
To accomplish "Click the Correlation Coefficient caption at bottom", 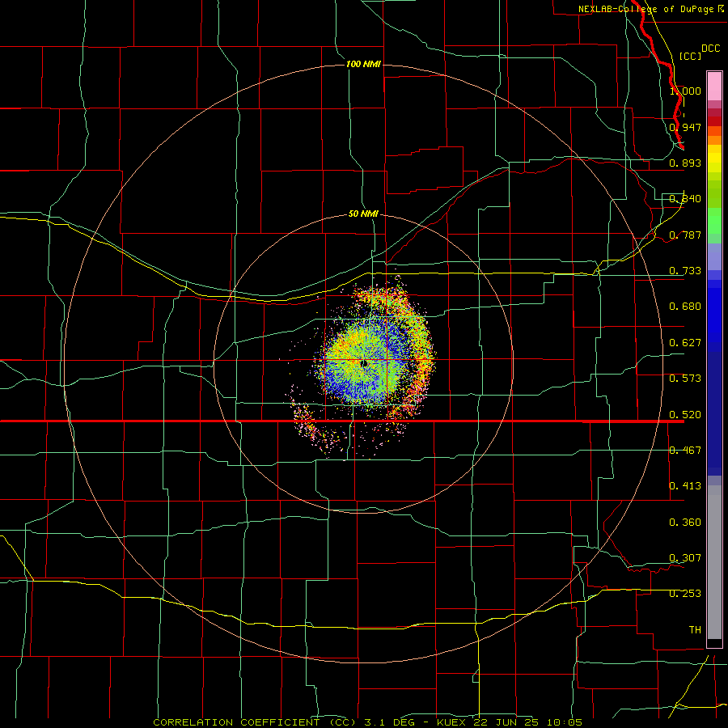I will 368,722.
